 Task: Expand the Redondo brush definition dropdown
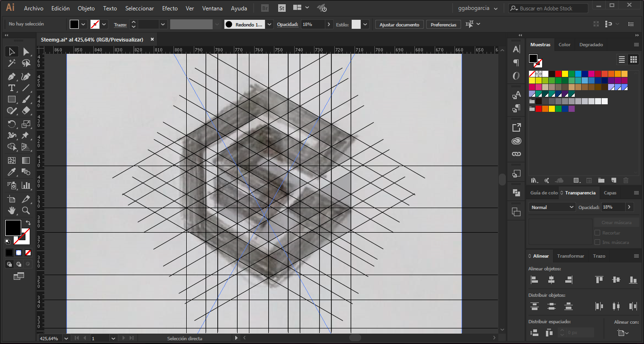click(x=270, y=25)
